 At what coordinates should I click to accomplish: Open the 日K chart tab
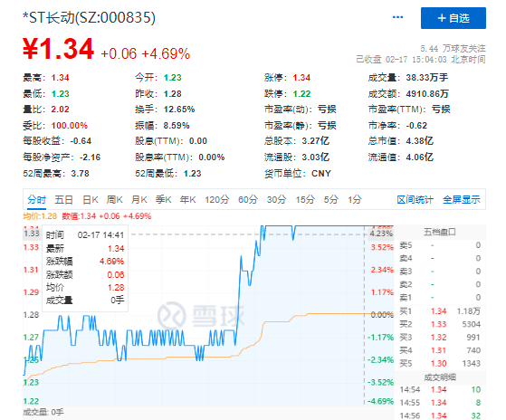[91, 200]
